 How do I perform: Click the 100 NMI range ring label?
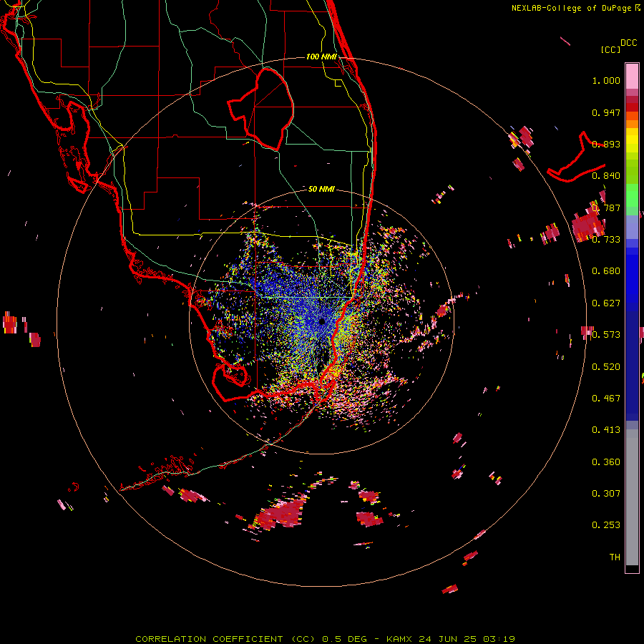pos(321,57)
